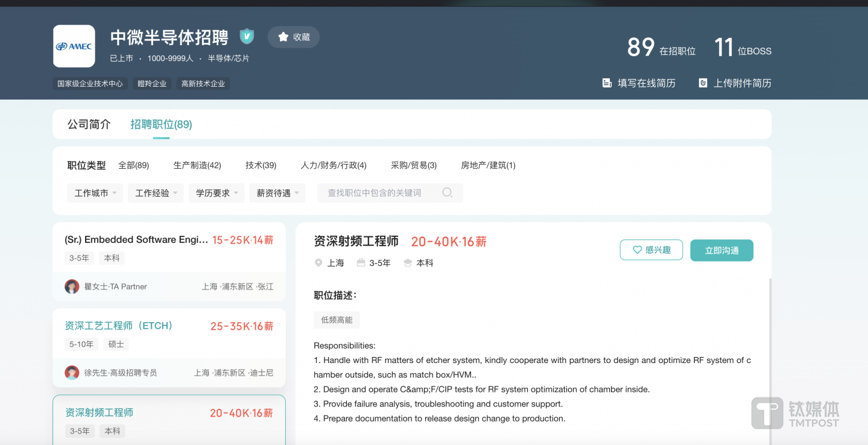Switch to the 公司简介 tab
The image size is (868, 445).
click(89, 125)
